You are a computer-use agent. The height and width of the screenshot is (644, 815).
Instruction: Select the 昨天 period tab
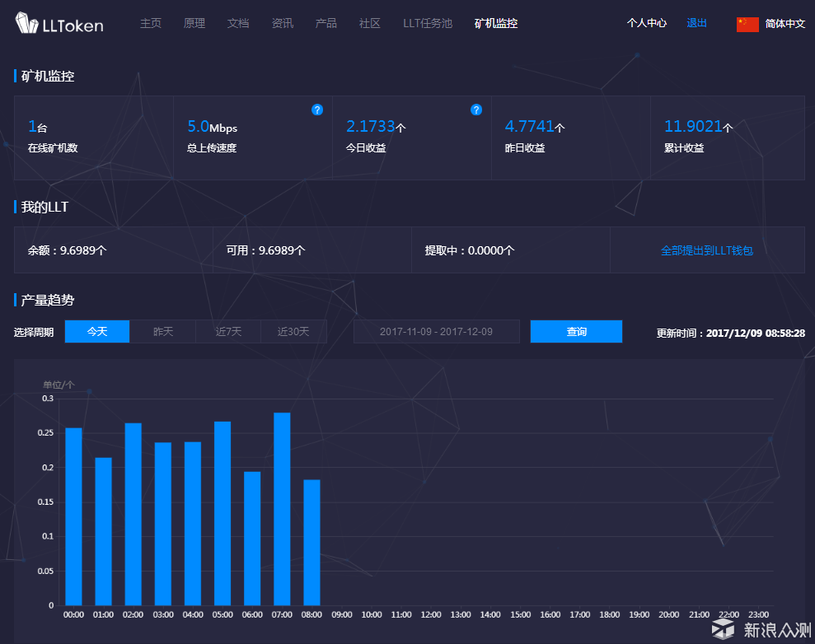[163, 332]
